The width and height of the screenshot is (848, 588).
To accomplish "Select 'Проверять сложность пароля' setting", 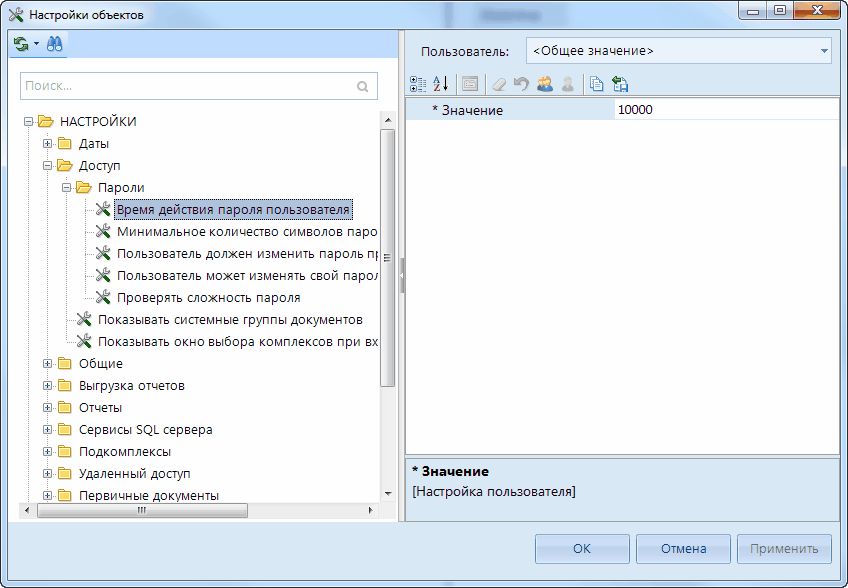I will pyautogui.click(x=208, y=298).
